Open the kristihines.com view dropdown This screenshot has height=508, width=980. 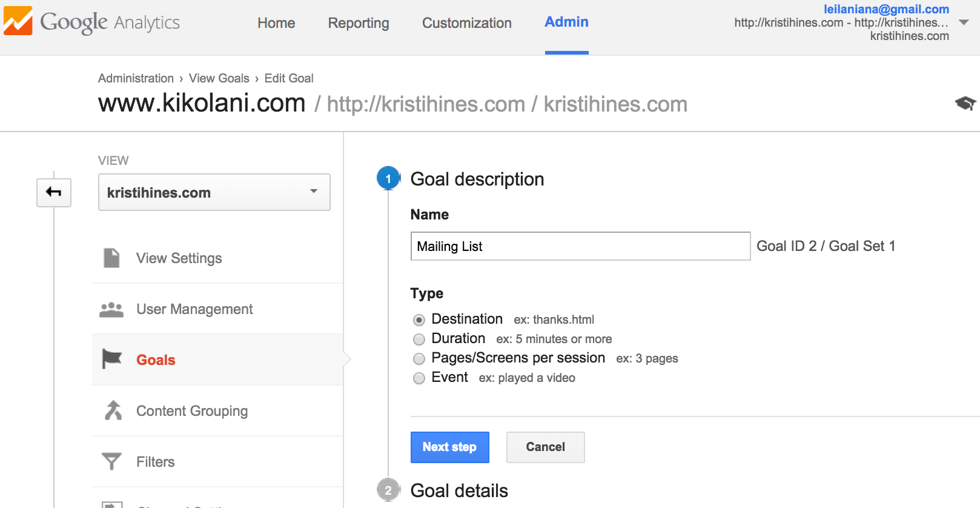click(x=214, y=192)
